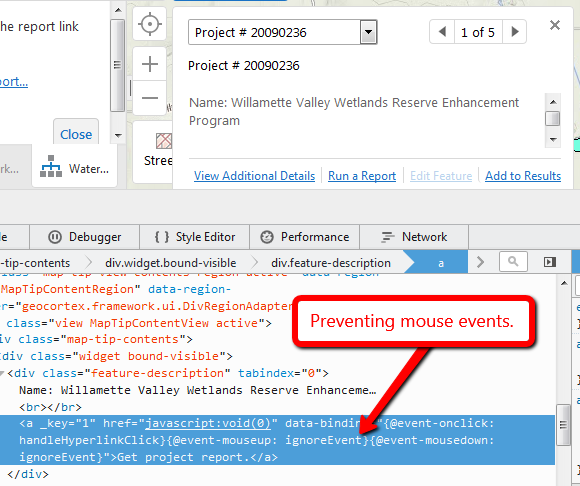Click the geolocate target icon on map
This screenshot has height=486, width=580.
click(150, 24)
